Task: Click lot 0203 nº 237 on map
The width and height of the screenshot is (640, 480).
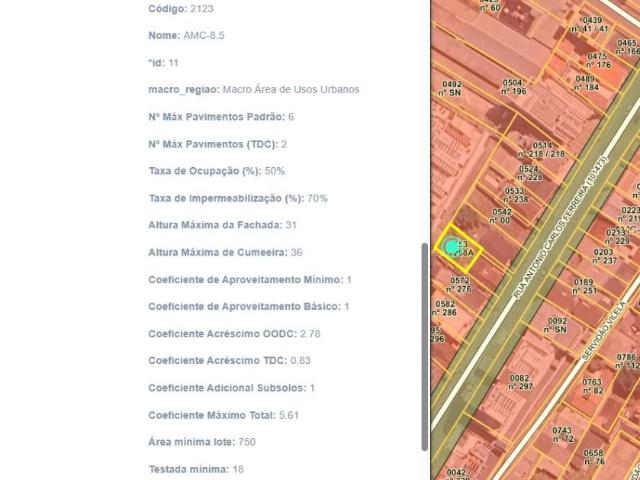Action: 605,256
